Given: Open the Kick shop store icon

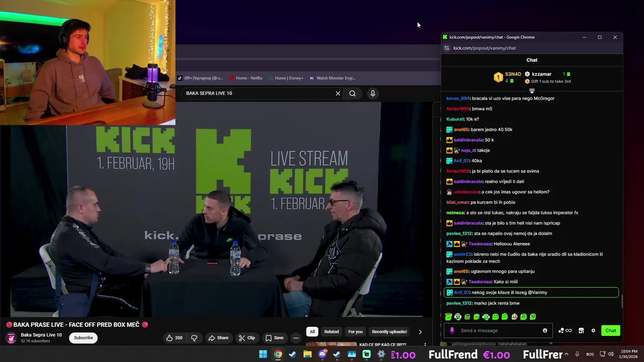Looking at the screenshot, I should coord(581,330).
